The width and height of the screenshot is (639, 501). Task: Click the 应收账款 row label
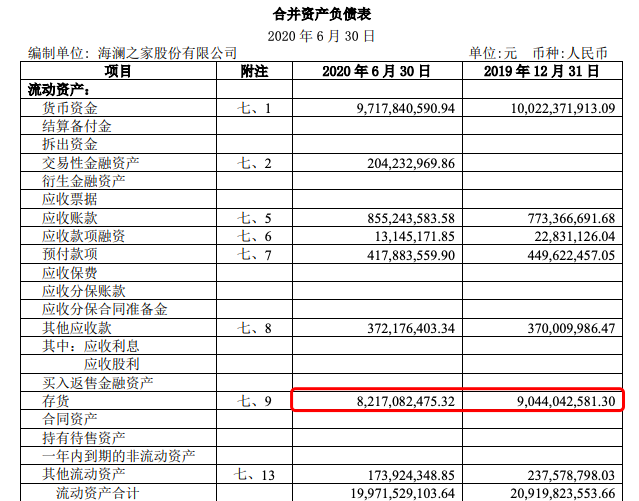[x=70, y=218]
